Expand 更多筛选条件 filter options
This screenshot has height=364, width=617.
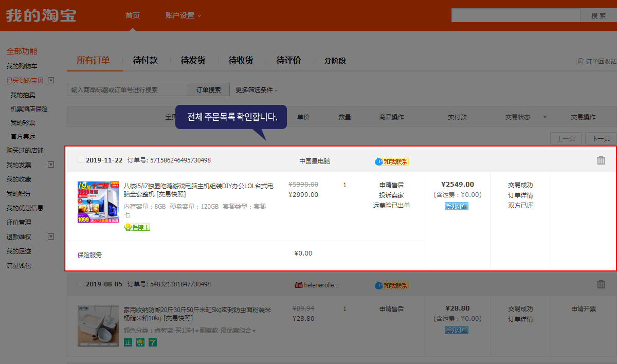(257, 90)
